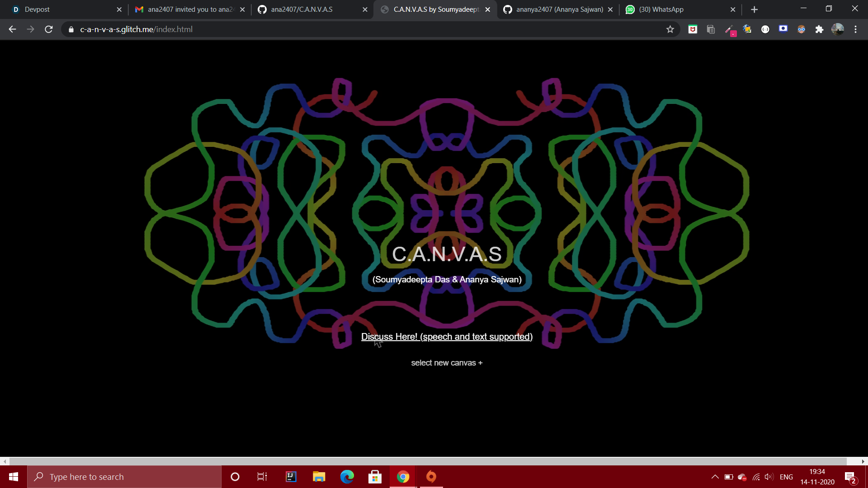868x488 pixels.
Task: Click the browser reload button
Action: (49, 29)
